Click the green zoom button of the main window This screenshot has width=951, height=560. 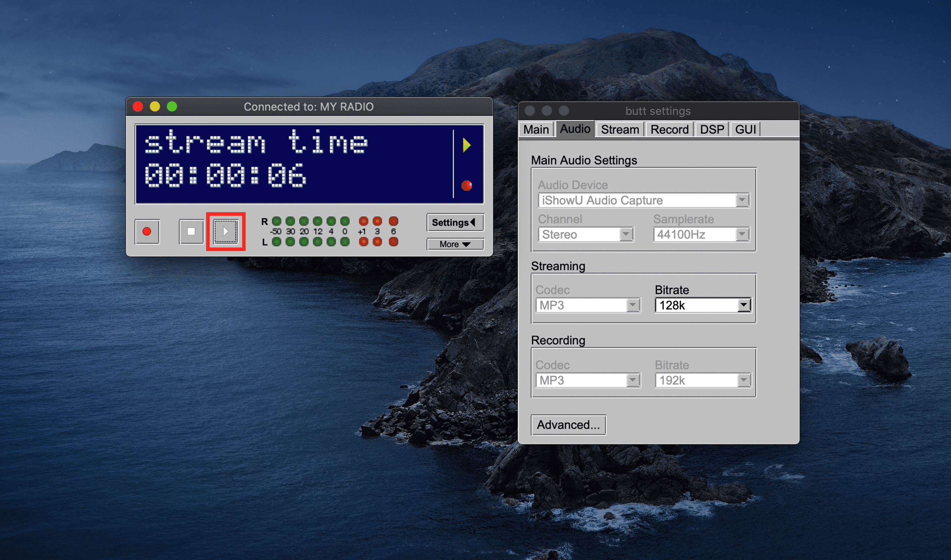(x=172, y=107)
